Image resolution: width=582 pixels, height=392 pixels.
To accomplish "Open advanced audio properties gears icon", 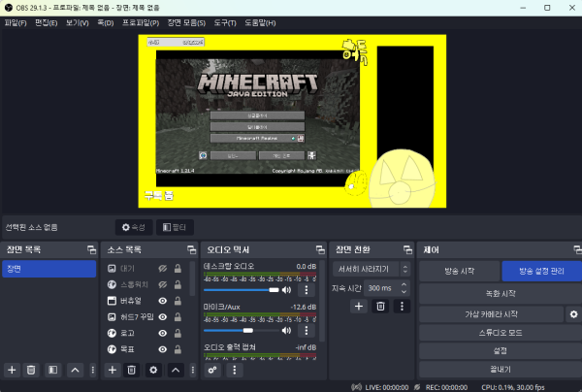I will click(x=212, y=370).
